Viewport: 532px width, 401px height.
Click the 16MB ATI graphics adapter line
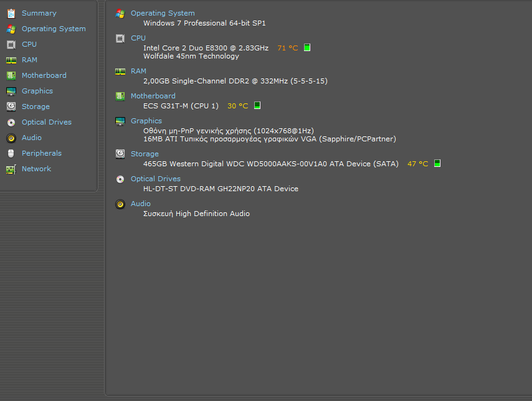pos(270,139)
